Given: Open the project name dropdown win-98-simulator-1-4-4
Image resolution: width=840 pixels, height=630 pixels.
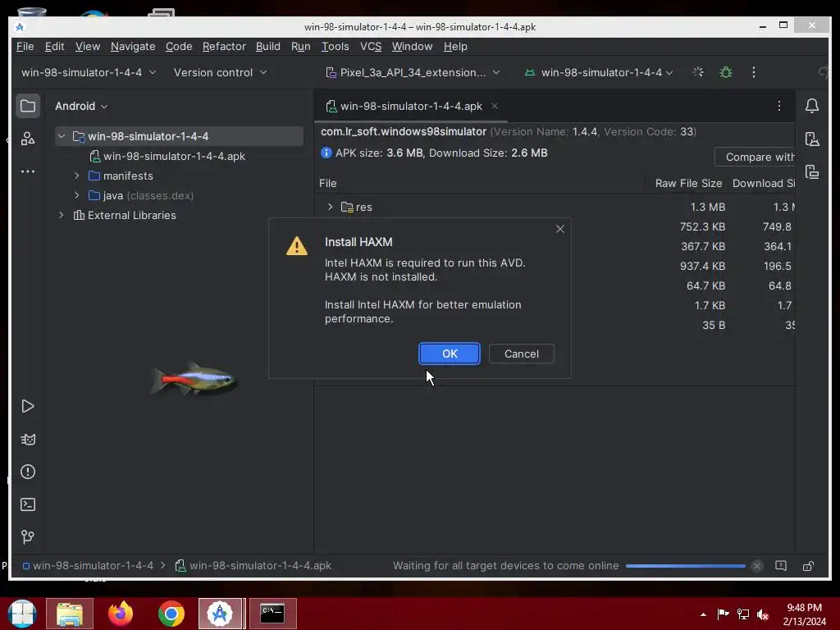Looking at the screenshot, I should 89,72.
